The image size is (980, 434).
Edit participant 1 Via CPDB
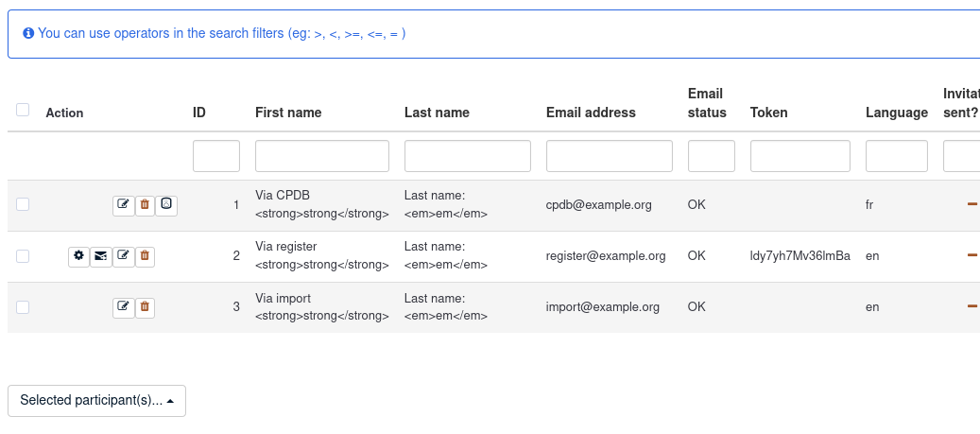(123, 204)
